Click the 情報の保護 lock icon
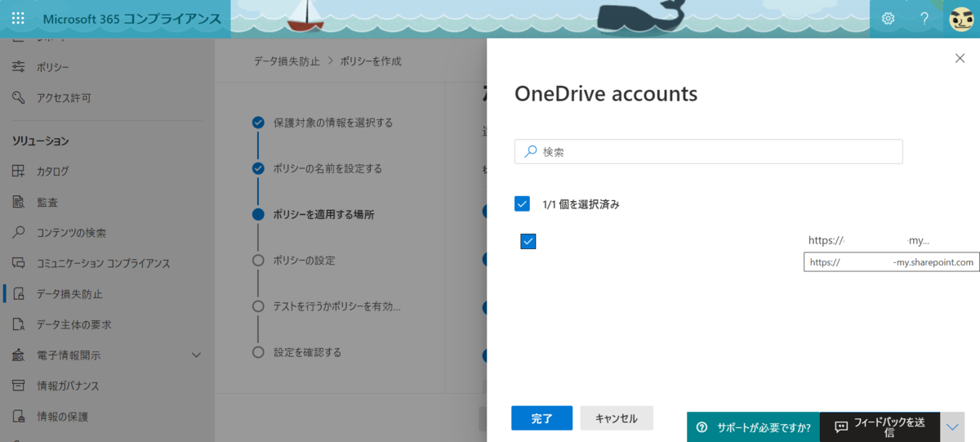Viewport: 980px width, 442px height. pos(19,417)
